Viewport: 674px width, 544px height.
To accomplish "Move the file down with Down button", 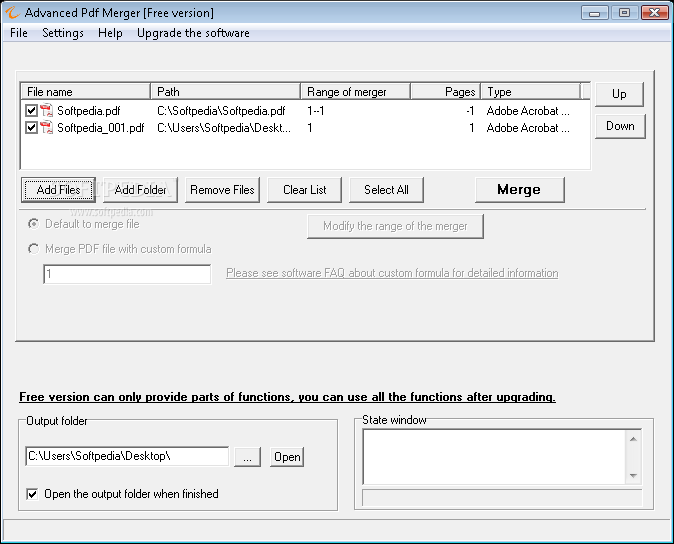I will click(620, 126).
